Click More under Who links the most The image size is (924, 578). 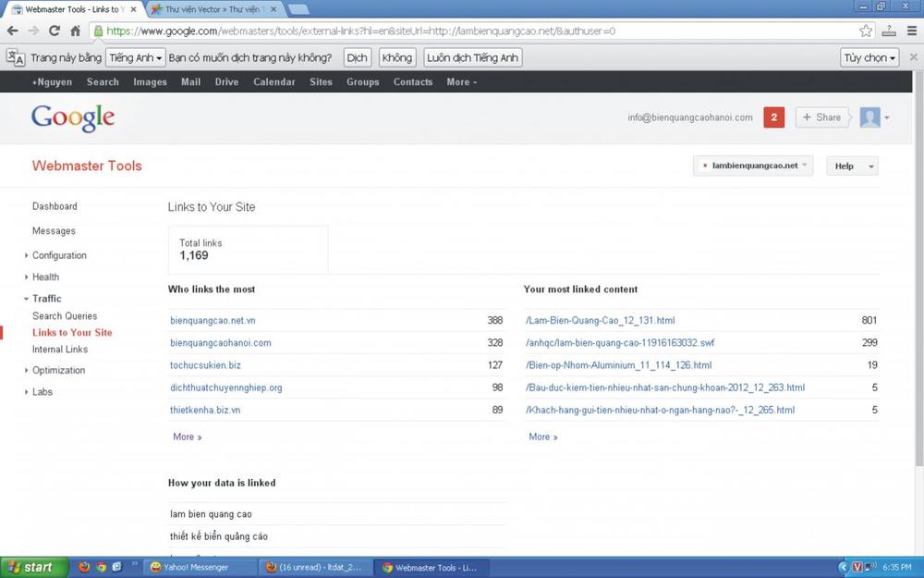[x=188, y=437]
